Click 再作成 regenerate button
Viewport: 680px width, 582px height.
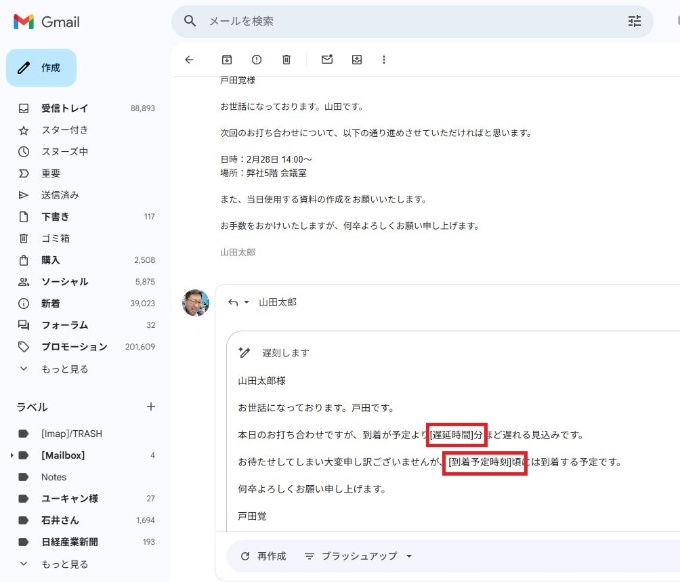coord(263,556)
